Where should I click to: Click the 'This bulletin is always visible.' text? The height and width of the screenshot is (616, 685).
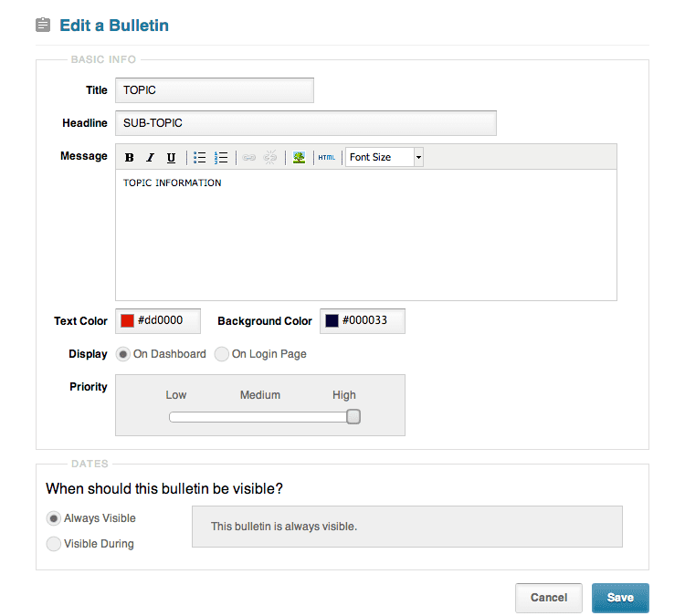click(x=284, y=527)
